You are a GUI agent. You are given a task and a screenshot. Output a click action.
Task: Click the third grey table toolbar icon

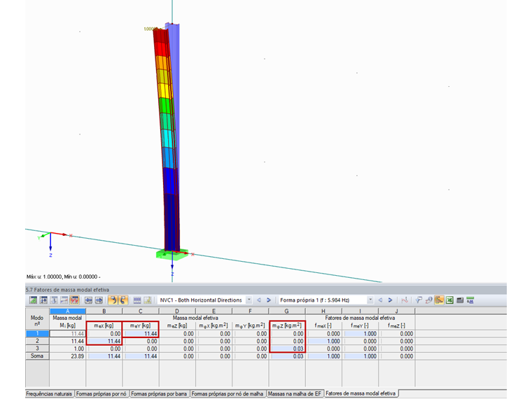coord(54,300)
